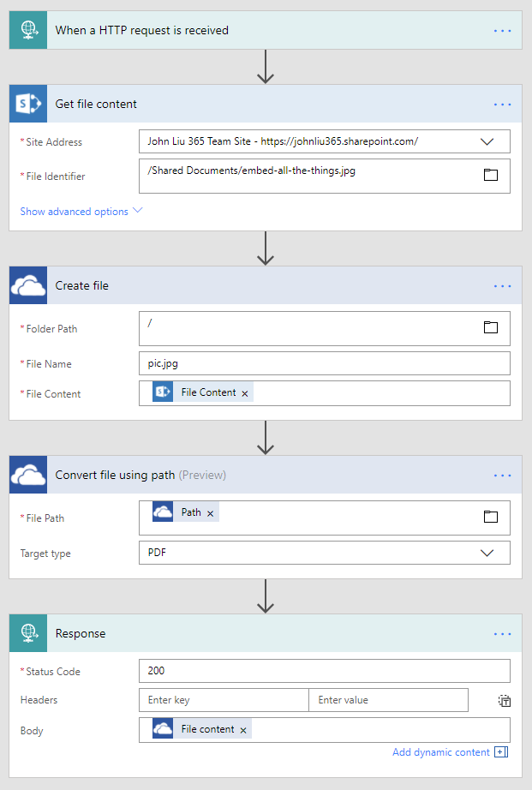Open the Get file content ellipsis menu

502,105
